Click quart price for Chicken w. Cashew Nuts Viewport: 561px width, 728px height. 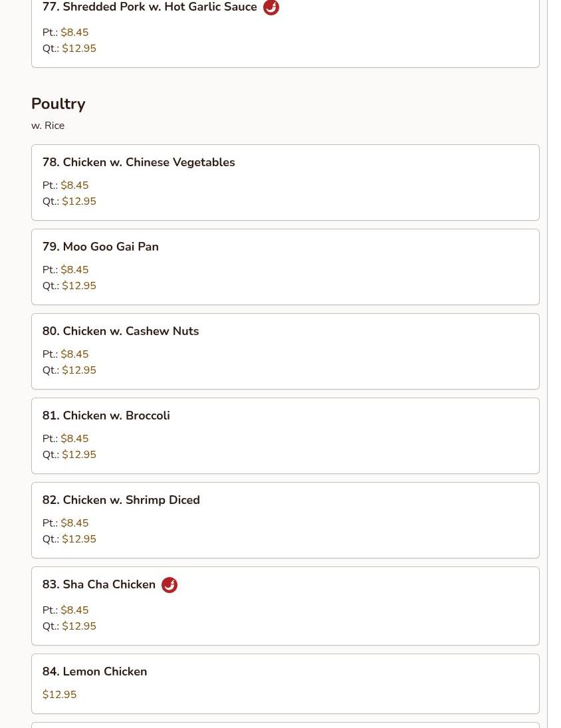click(79, 370)
